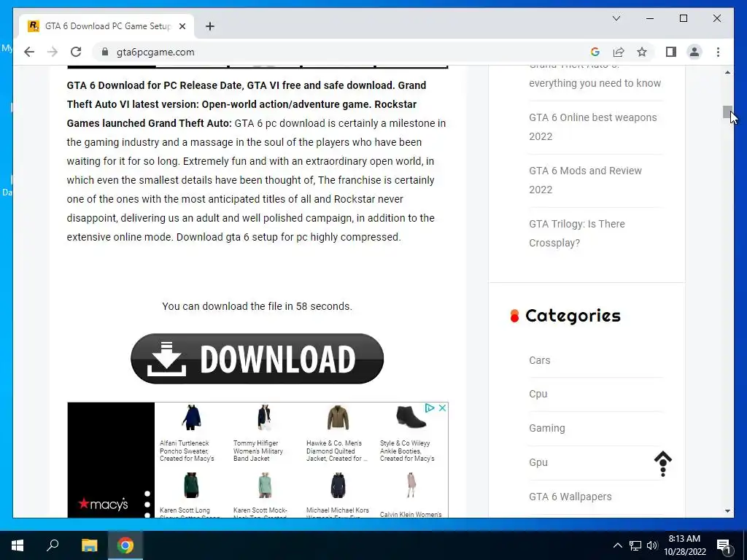Open the 8:13 AM clock and calendar

(x=684, y=545)
